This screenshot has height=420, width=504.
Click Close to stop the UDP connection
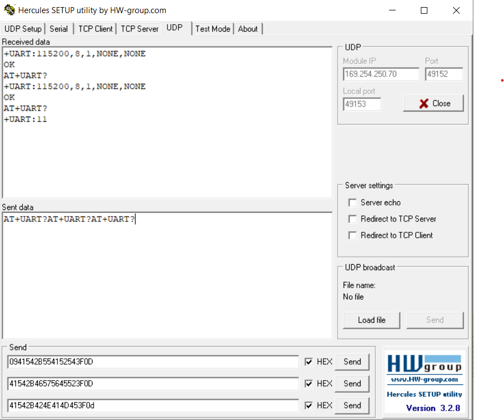433,104
